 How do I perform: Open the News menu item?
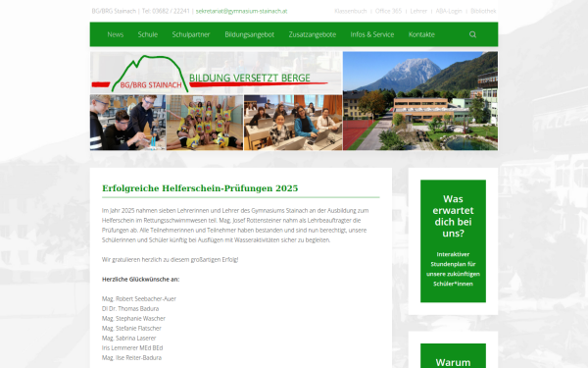[x=115, y=34]
